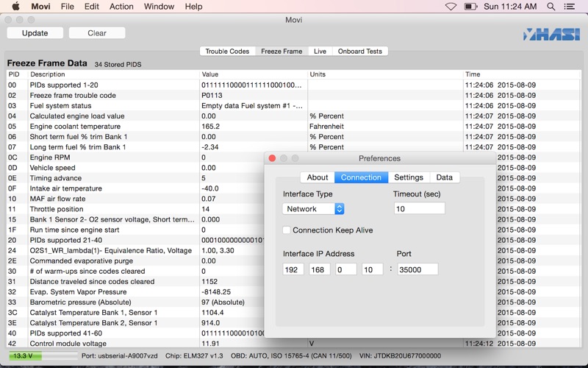The width and height of the screenshot is (588, 368).
Task: Select the MAF air flow rate row
Action: (x=135, y=199)
